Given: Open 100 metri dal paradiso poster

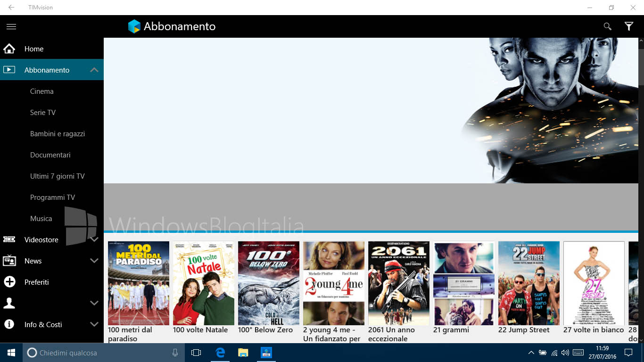Looking at the screenshot, I should click(139, 283).
